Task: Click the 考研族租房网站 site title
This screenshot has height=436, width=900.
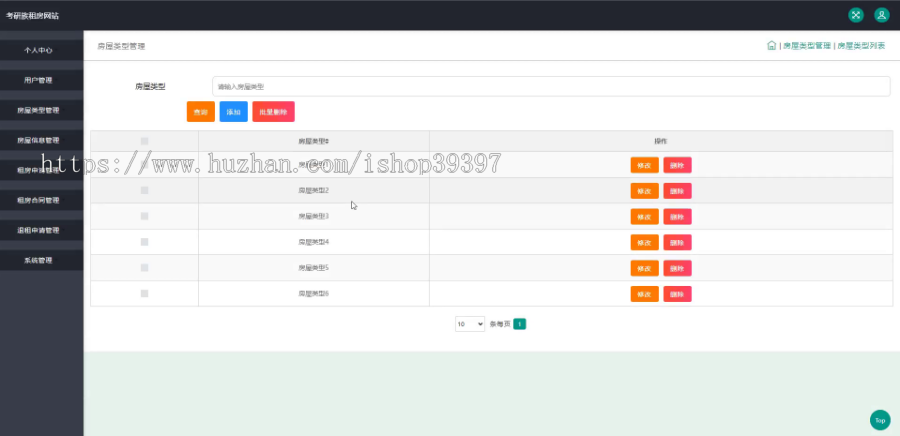Action: coord(32,15)
